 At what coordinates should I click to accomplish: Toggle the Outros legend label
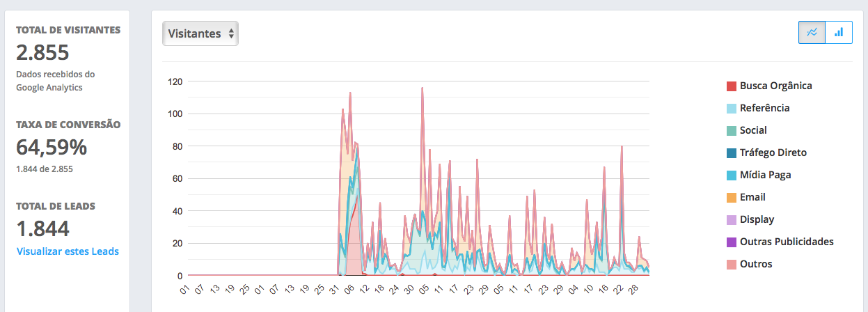(757, 264)
